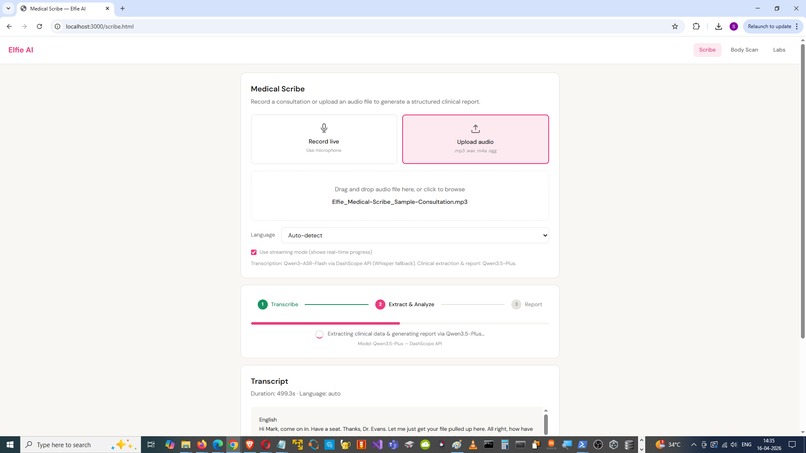Open the 34°C weather widget
This screenshot has width=806, height=453.
pyautogui.click(x=668, y=444)
